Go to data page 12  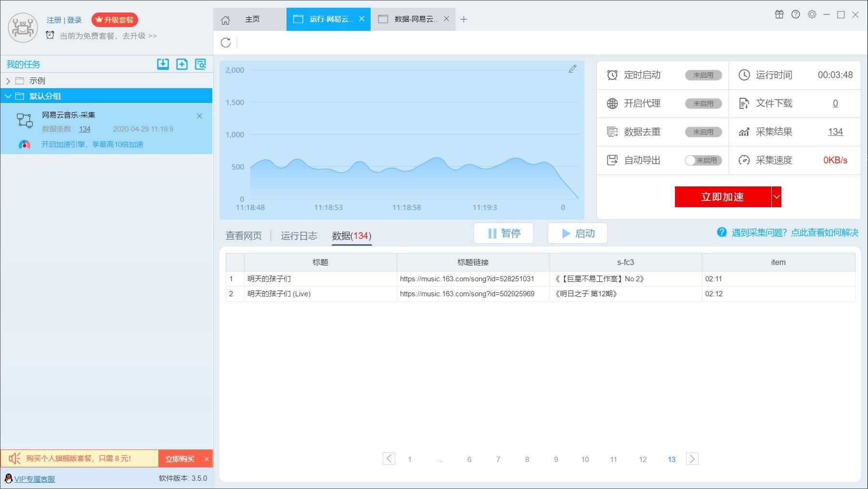click(x=643, y=459)
